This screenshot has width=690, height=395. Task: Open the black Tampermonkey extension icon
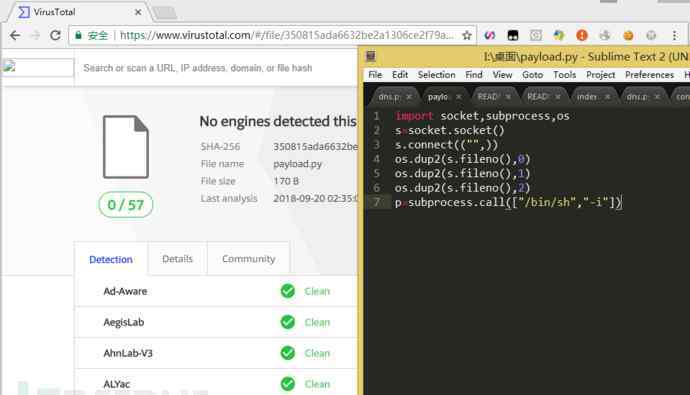[513, 35]
